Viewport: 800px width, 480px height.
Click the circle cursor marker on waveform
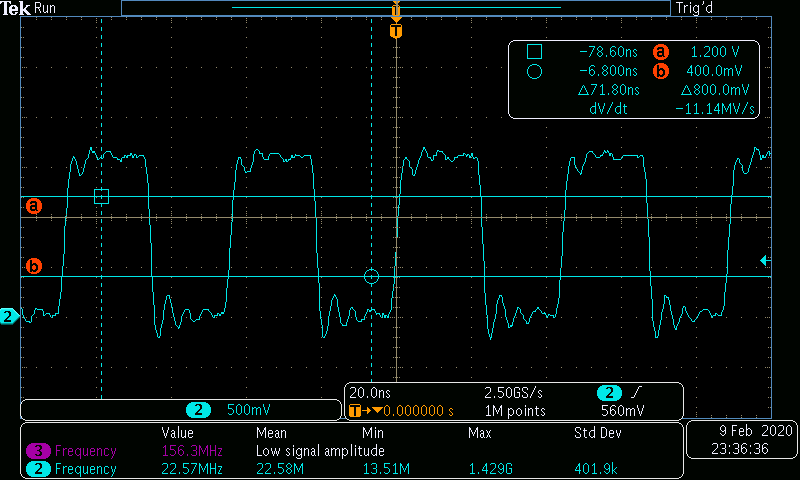pyautogui.click(x=371, y=276)
